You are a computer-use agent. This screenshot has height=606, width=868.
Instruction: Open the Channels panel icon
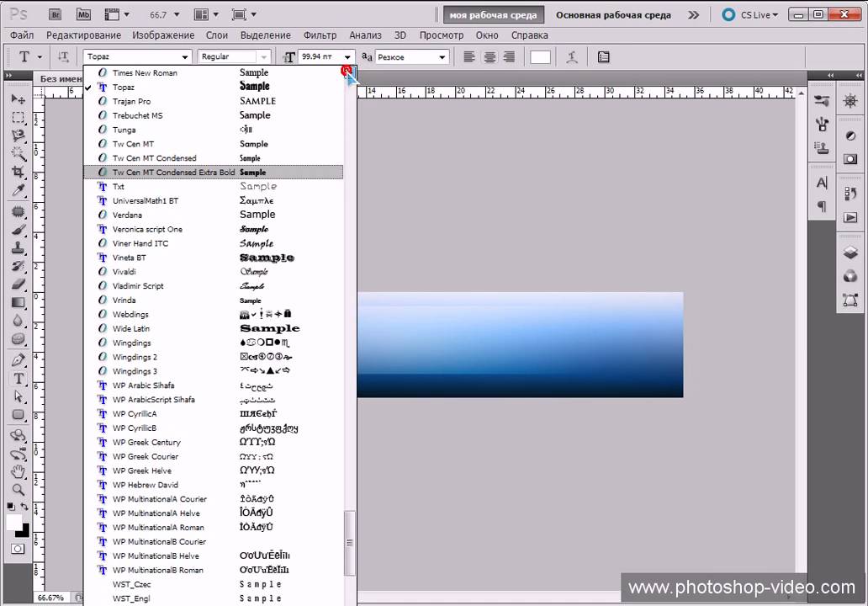850,276
